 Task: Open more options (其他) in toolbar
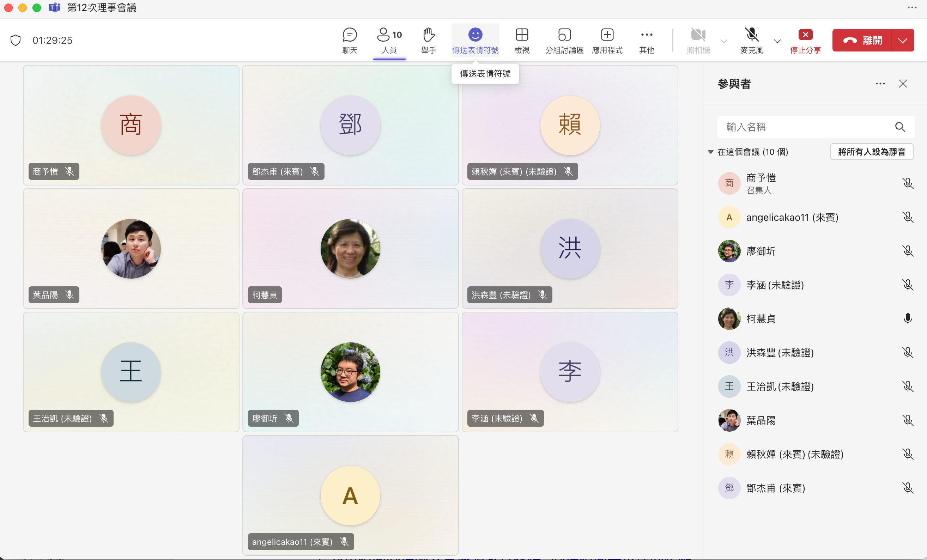point(647,40)
